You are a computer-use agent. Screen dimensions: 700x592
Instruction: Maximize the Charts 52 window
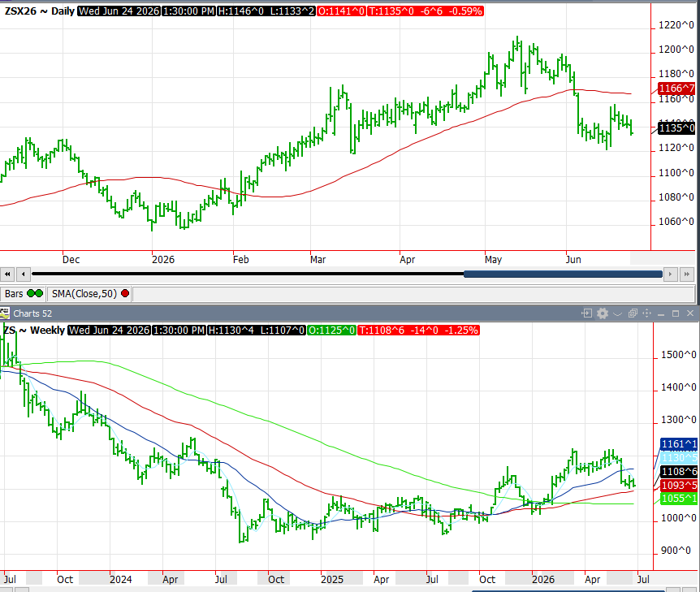coord(676,313)
